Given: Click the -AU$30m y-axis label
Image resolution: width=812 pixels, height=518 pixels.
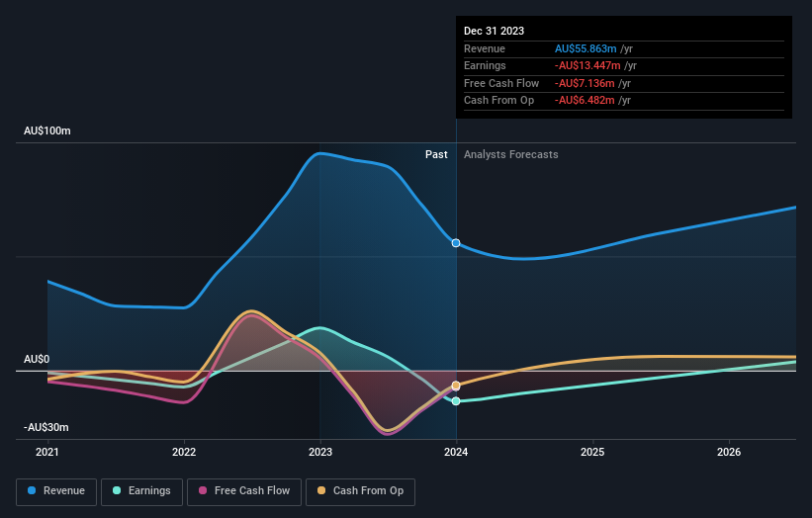Looking at the screenshot, I should click(x=46, y=427).
